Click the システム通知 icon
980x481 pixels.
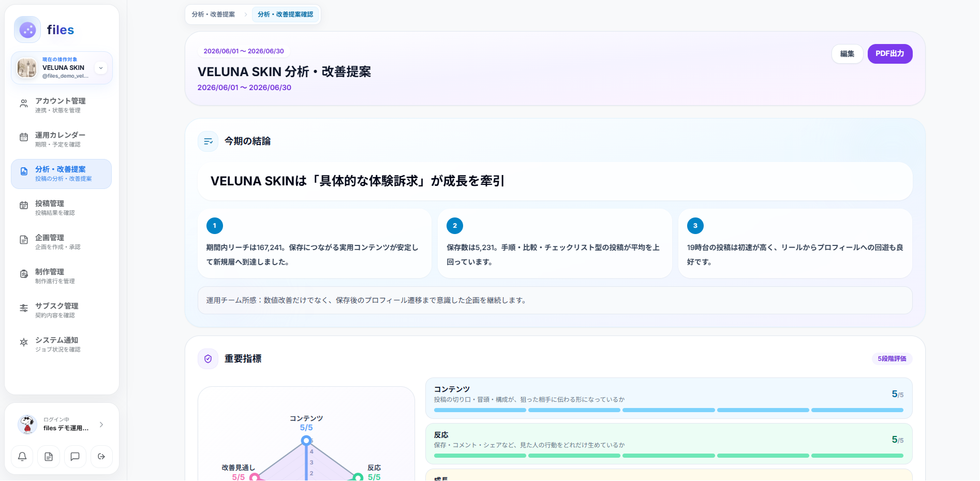pos(24,342)
